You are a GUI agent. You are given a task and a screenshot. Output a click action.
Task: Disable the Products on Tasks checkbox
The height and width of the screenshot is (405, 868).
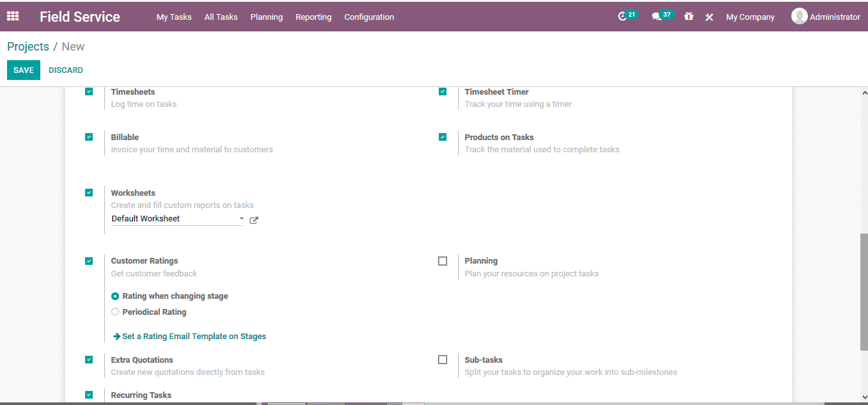pos(443,137)
